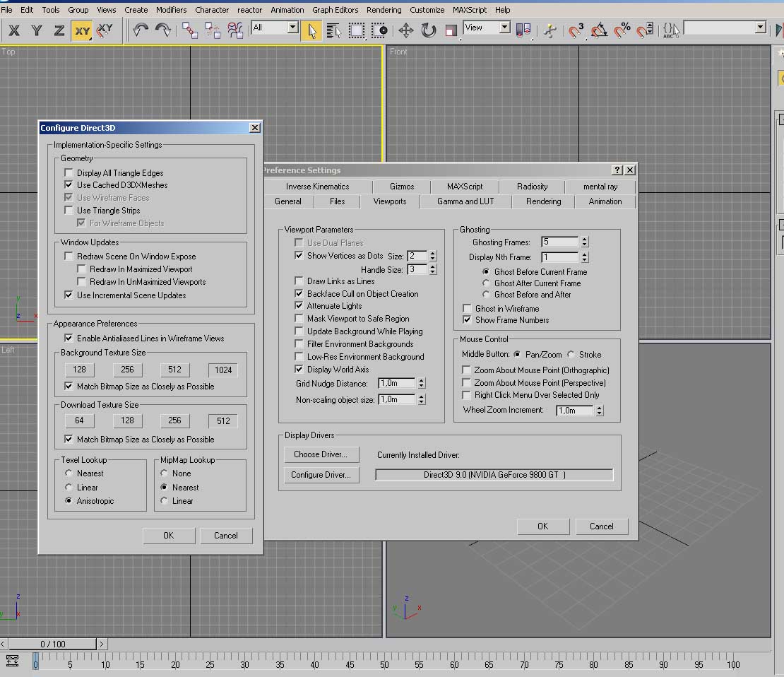
Task: Toggle the Angle Snap magnet icon
Action: coord(599,30)
